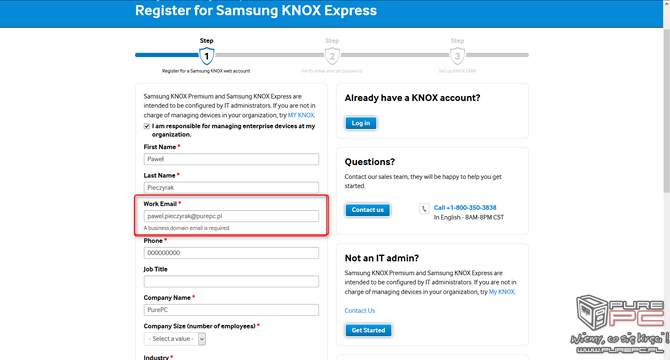Follow the Contact Us text link
This screenshot has height=360, width=670.
[x=360, y=310]
